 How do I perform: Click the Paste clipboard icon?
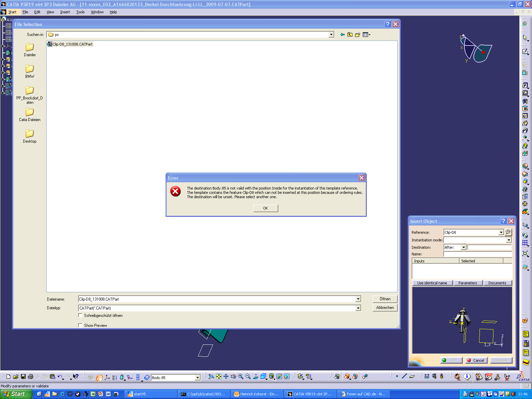(x=52, y=377)
